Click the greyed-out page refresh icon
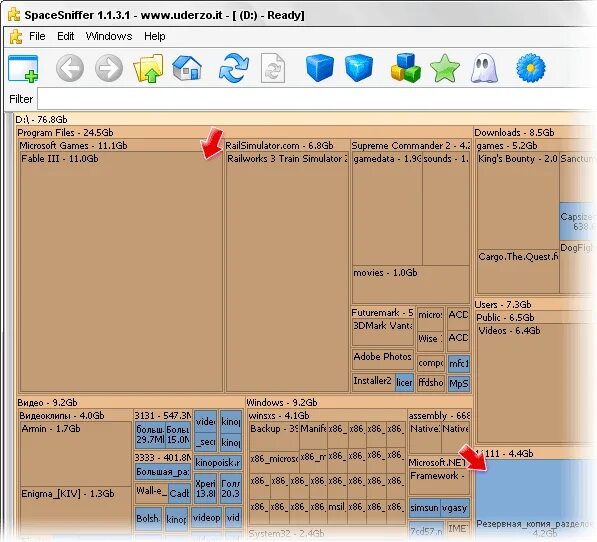The height and width of the screenshot is (542, 597). (273, 68)
